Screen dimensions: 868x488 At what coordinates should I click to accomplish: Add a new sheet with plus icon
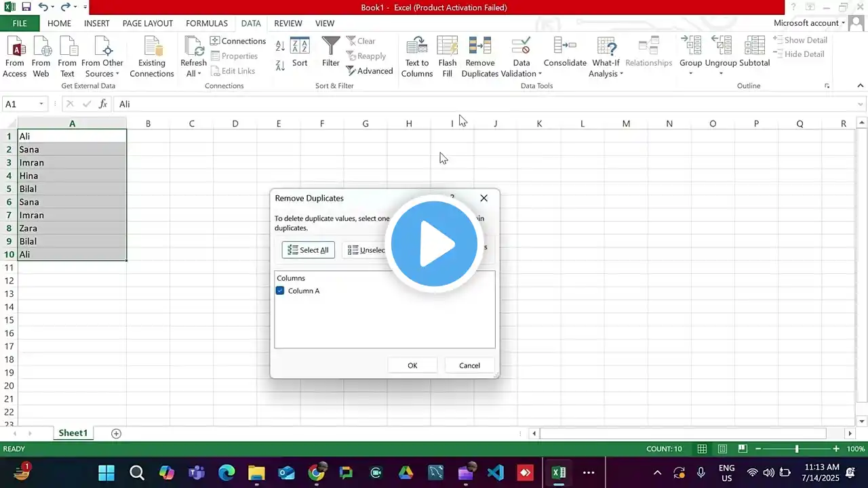[x=116, y=433]
